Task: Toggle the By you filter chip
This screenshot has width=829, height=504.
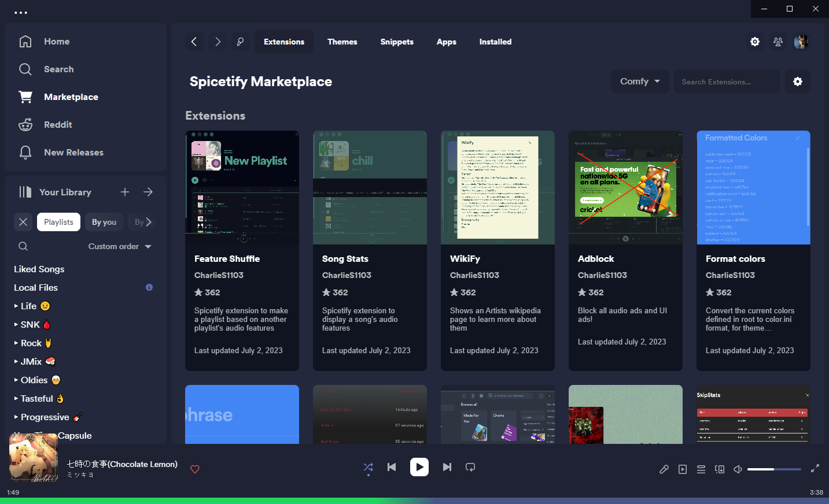Action: point(104,222)
